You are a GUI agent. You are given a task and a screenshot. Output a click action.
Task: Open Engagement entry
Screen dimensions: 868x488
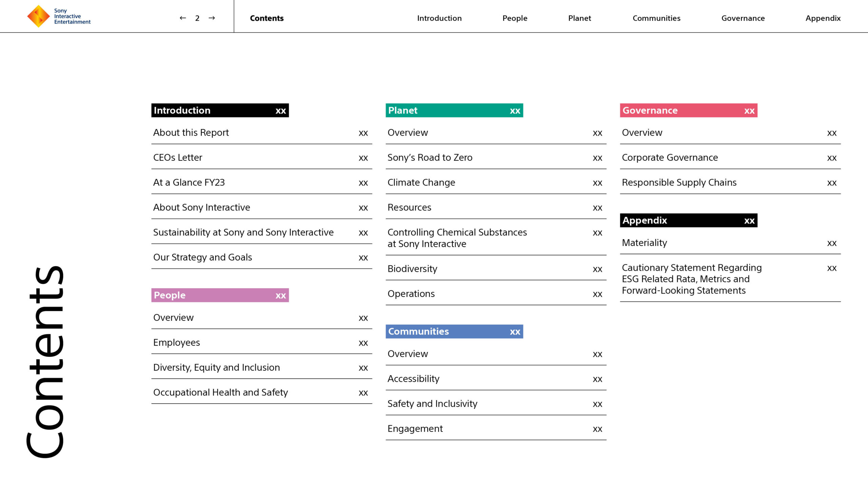tap(496, 429)
